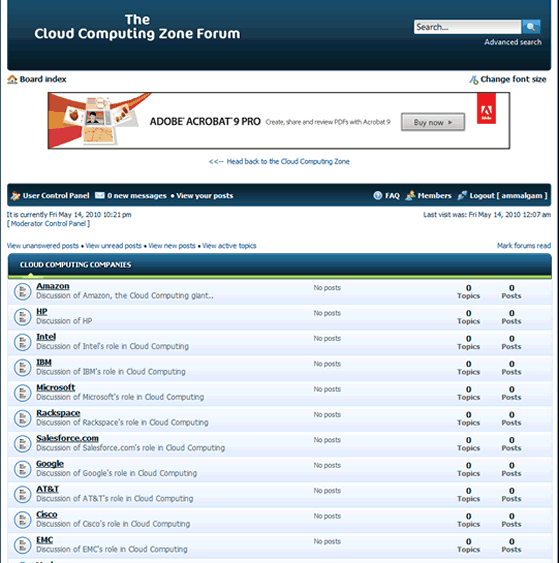Click the Adobe logo in banner

[x=486, y=108]
